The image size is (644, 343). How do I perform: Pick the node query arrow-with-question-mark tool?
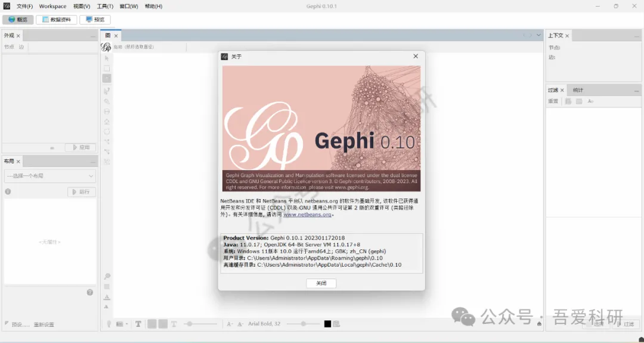click(107, 91)
